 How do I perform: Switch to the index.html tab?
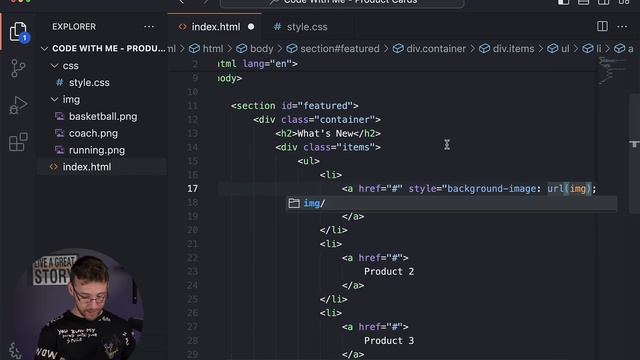pos(215,27)
